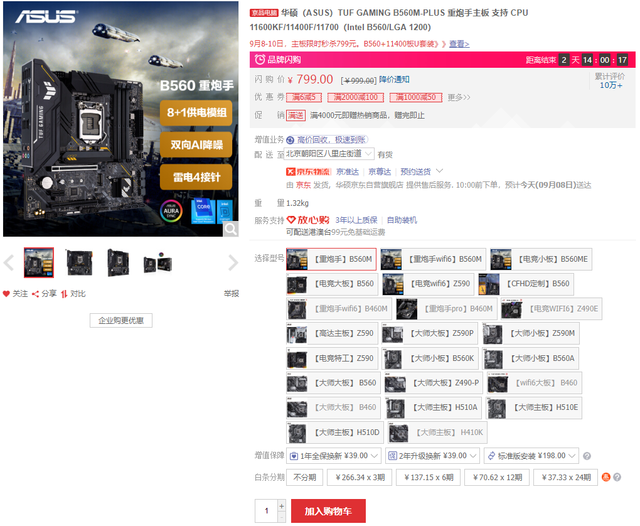Click 加入购物车 add to cart button
Viewport: 640px width, 526px height.
pos(328,511)
